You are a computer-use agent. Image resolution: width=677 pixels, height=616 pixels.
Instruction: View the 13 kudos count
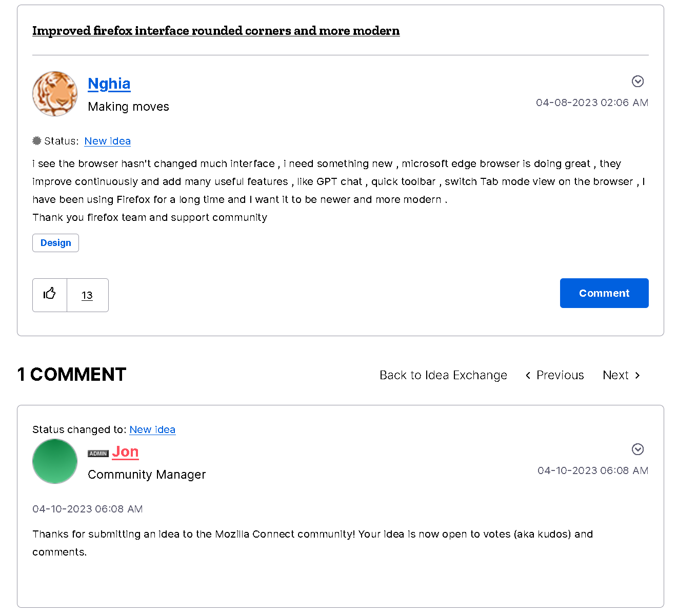[x=87, y=295]
